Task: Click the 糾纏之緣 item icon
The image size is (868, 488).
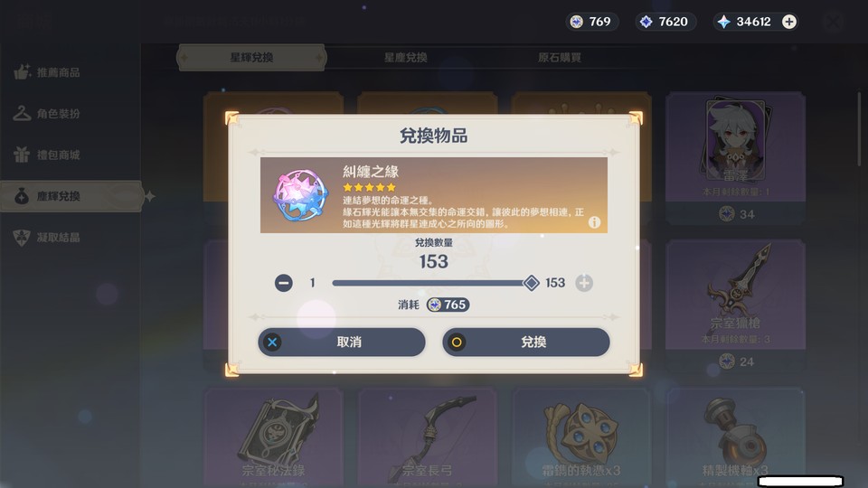Action: pos(300,196)
